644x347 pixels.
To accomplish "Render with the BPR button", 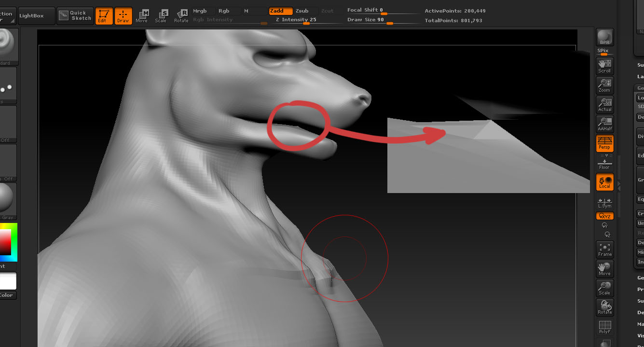I will click(604, 38).
